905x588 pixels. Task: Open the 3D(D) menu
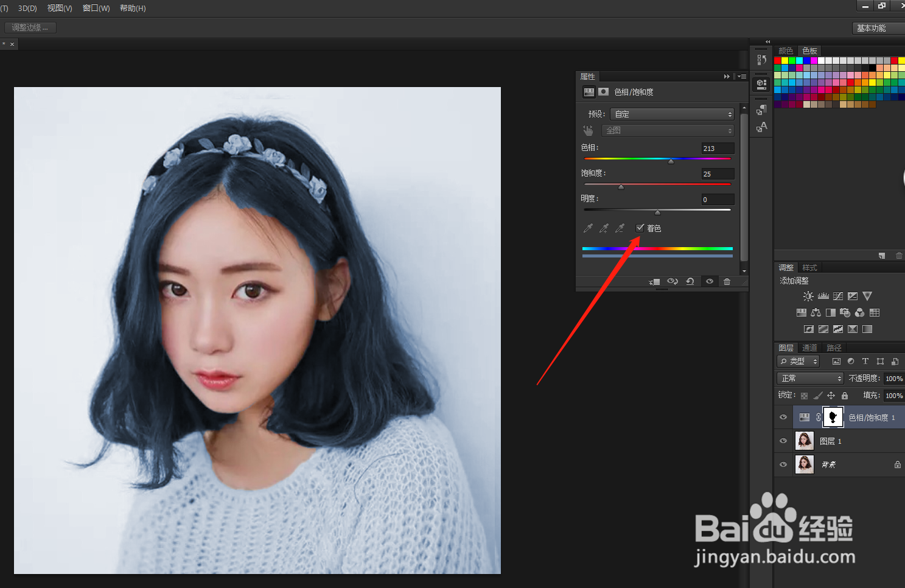point(27,8)
